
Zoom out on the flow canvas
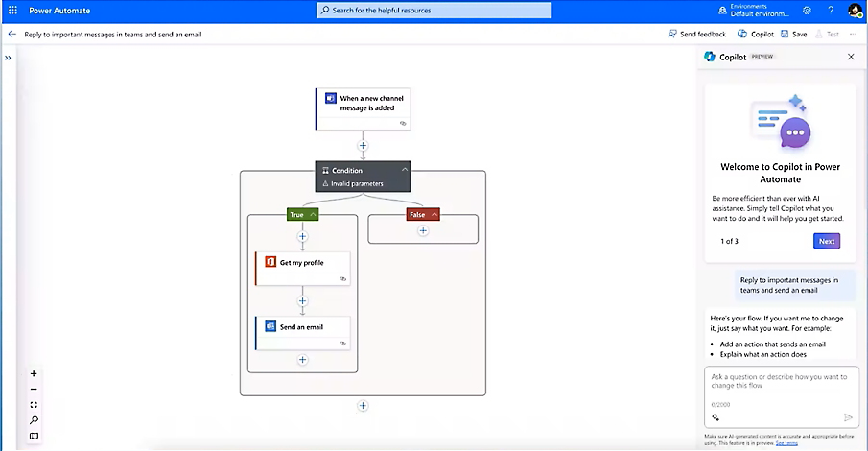(x=34, y=389)
